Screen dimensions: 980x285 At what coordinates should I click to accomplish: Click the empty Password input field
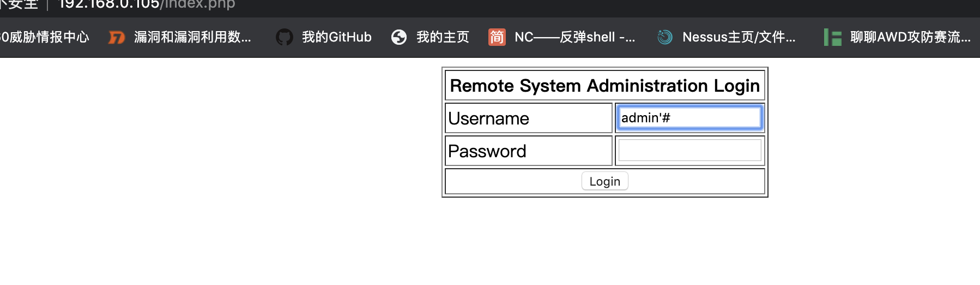689,151
